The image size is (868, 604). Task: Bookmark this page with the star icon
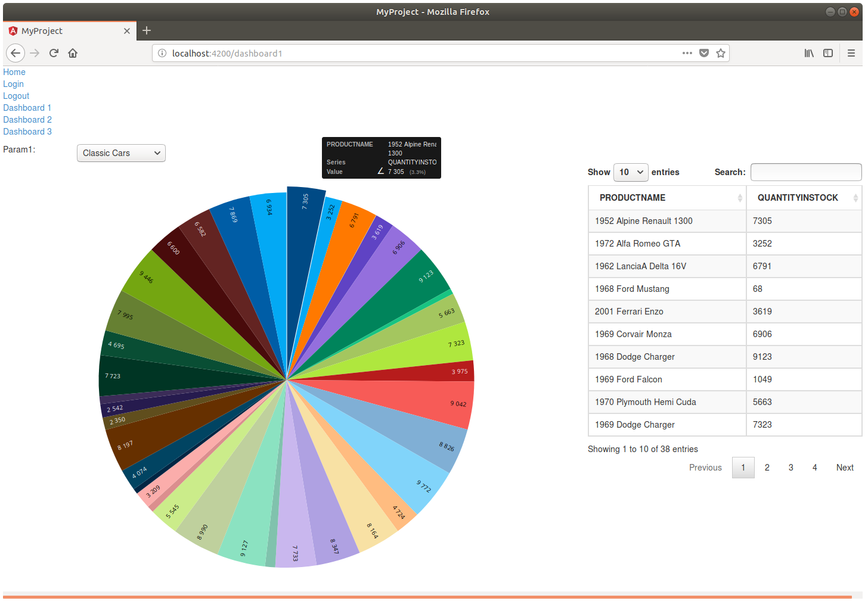(x=721, y=53)
